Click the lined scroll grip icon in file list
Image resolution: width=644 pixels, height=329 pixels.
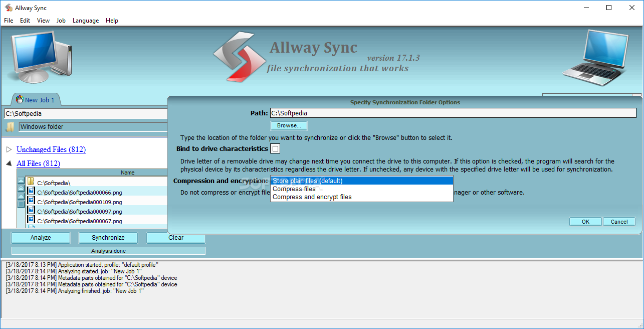pyautogui.click(x=21, y=205)
